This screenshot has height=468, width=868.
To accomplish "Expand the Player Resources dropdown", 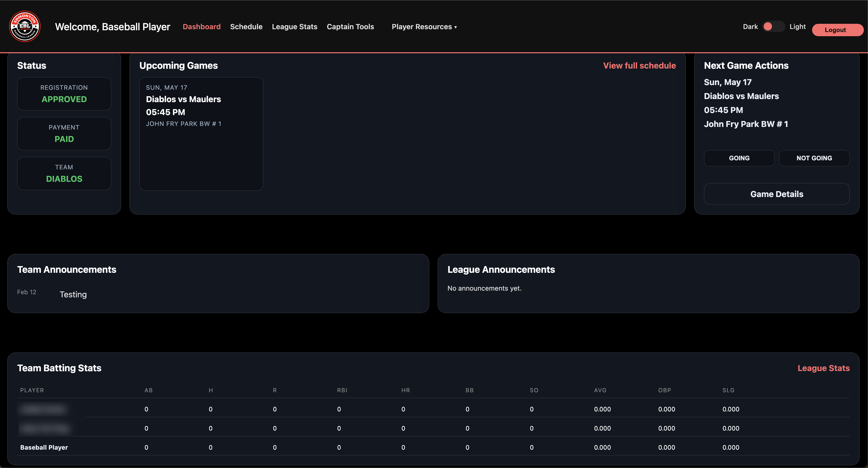I will pyautogui.click(x=424, y=27).
